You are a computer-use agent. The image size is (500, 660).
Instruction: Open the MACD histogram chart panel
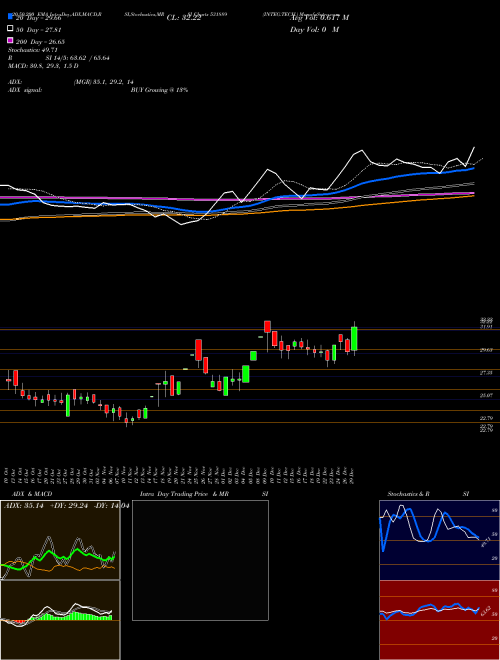[x=60, y=620]
